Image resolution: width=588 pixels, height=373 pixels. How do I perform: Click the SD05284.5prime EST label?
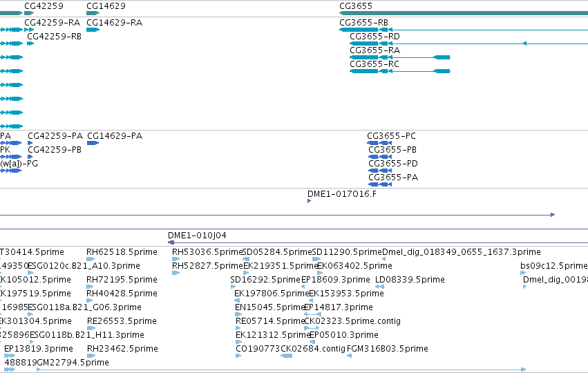click(277, 252)
